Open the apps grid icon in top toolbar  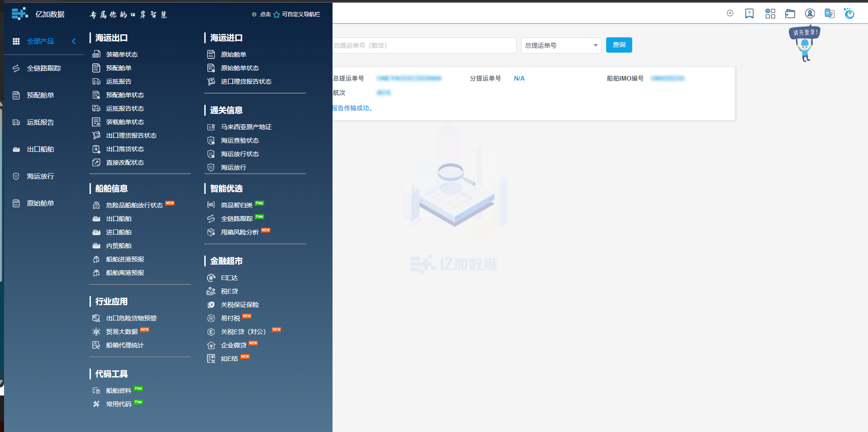770,13
